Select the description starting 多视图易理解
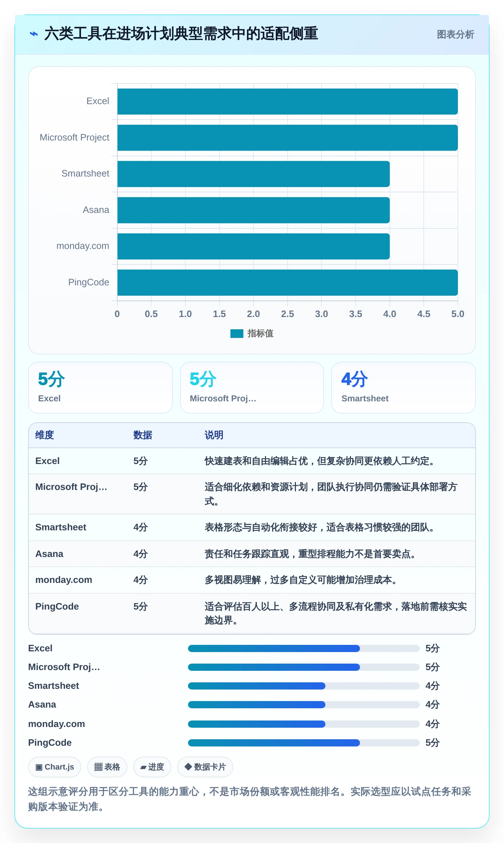This screenshot has height=843, width=504. pos(301,580)
